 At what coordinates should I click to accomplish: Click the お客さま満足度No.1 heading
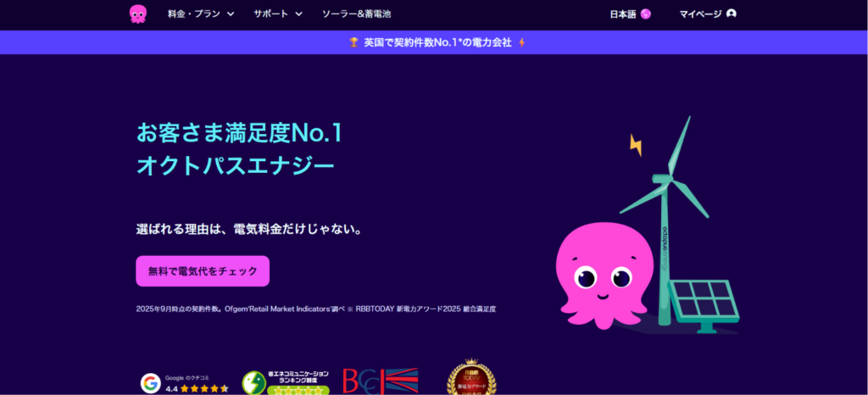tap(239, 133)
